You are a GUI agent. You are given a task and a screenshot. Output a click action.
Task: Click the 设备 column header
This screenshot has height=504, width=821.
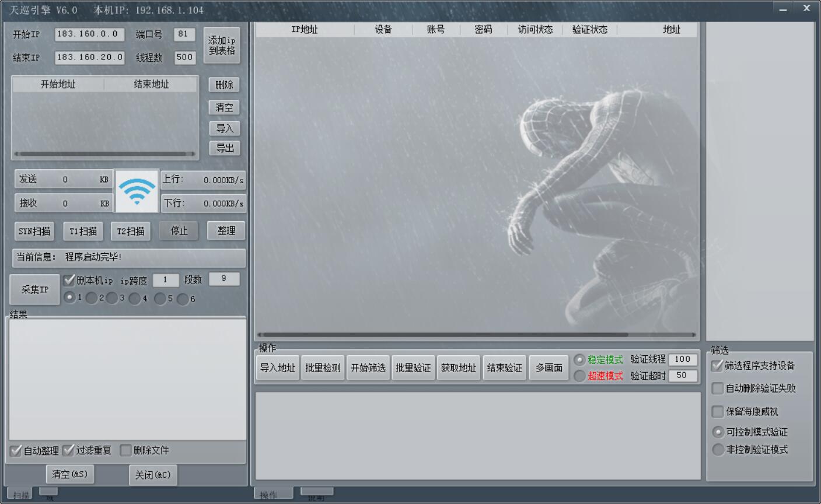click(383, 30)
